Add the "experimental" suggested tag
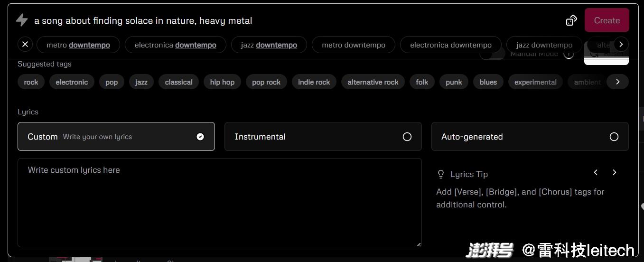644x262 pixels. point(535,82)
